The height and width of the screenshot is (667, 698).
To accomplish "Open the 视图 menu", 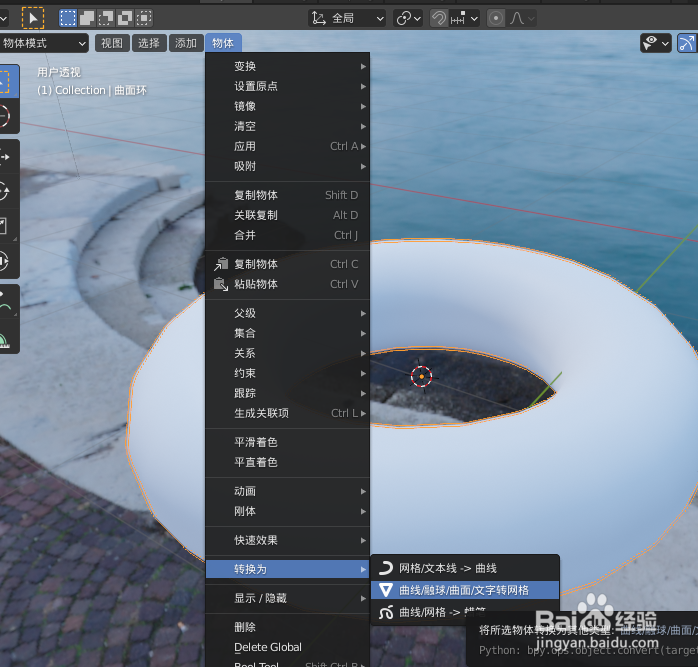I will tap(112, 43).
